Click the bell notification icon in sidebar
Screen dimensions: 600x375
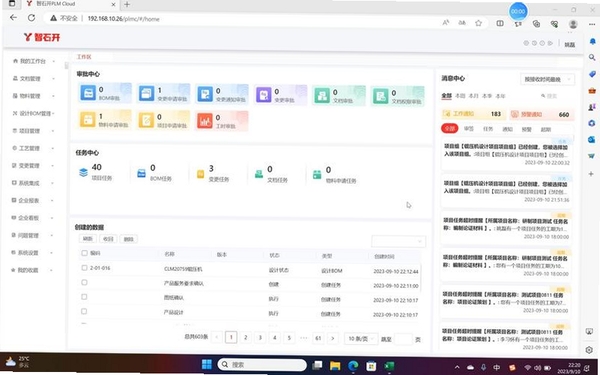point(592,41)
